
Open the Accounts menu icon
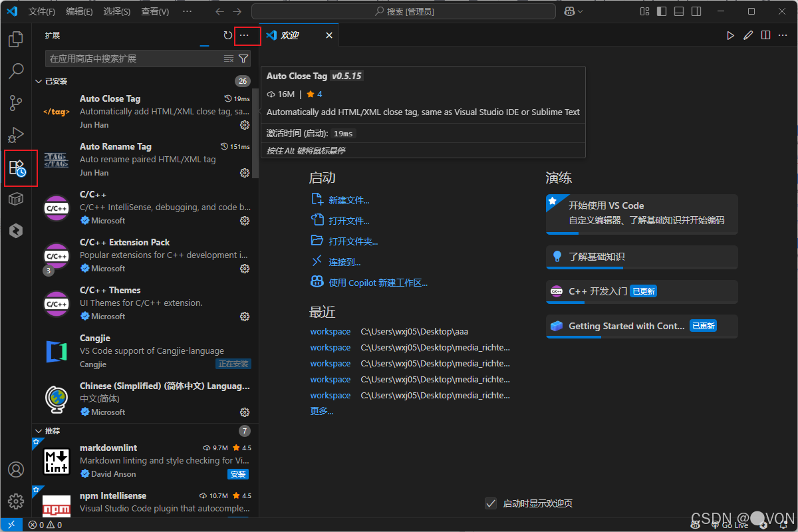coord(15,469)
